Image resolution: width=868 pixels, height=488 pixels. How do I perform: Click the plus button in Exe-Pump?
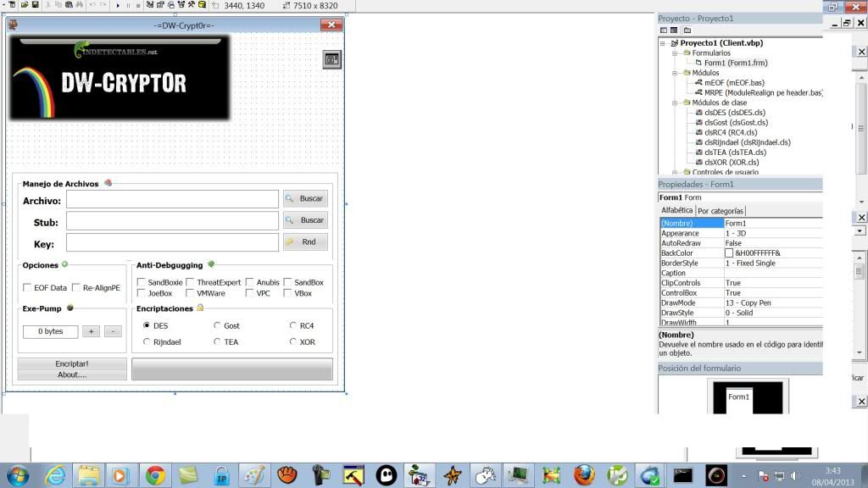[x=92, y=331]
